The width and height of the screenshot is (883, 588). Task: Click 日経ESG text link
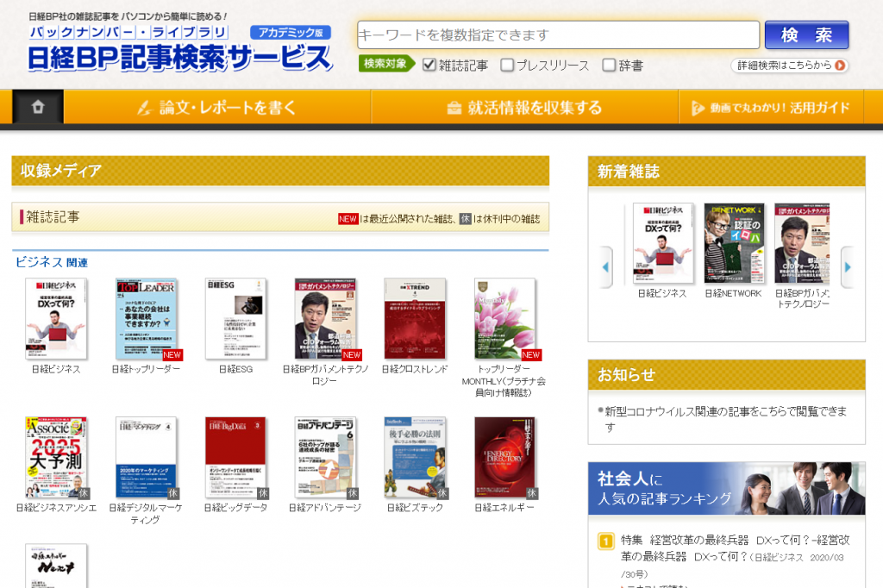pyautogui.click(x=235, y=369)
